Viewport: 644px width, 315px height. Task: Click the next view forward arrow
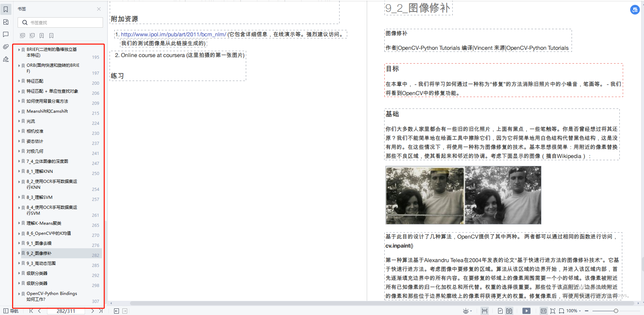point(125,311)
